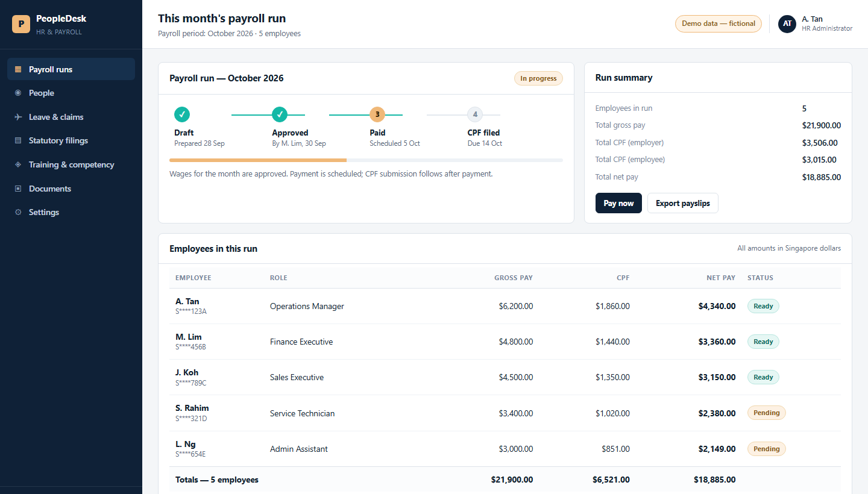Viewport: 868px width, 494px height.
Task: Click the People sidebar icon
Action: click(x=18, y=93)
